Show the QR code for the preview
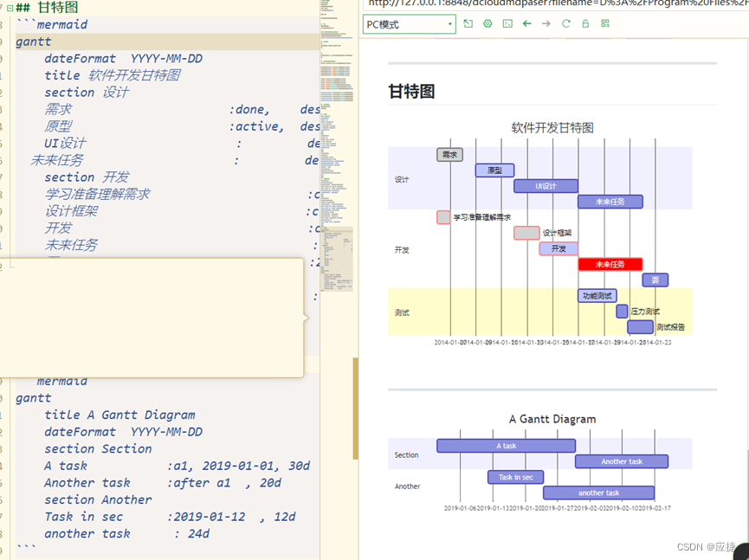The width and height of the screenshot is (749, 560). point(605,23)
